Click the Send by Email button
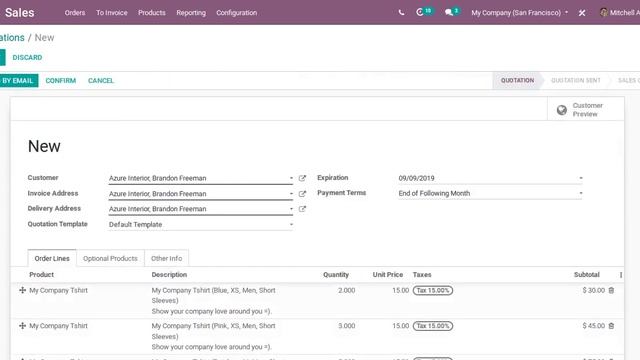Image resolution: width=640 pixels, height=360 pixels. pyautogui.click(x=18, y=80)
